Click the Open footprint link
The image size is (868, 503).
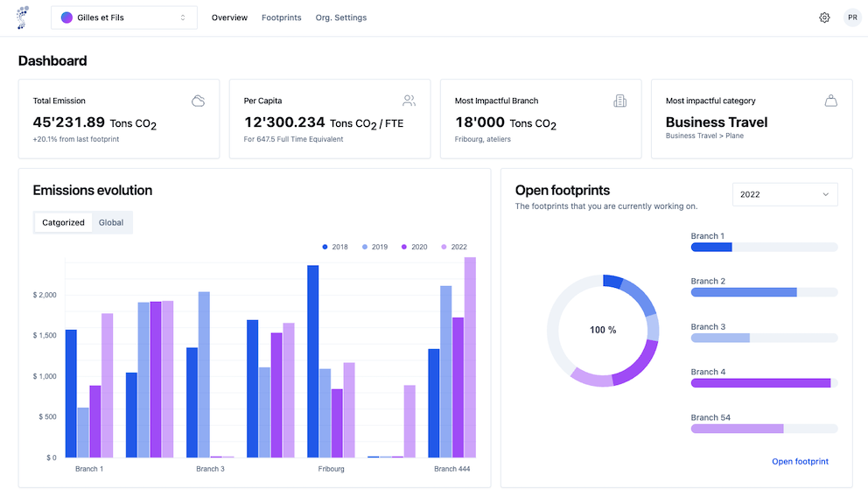pos(800,461)
